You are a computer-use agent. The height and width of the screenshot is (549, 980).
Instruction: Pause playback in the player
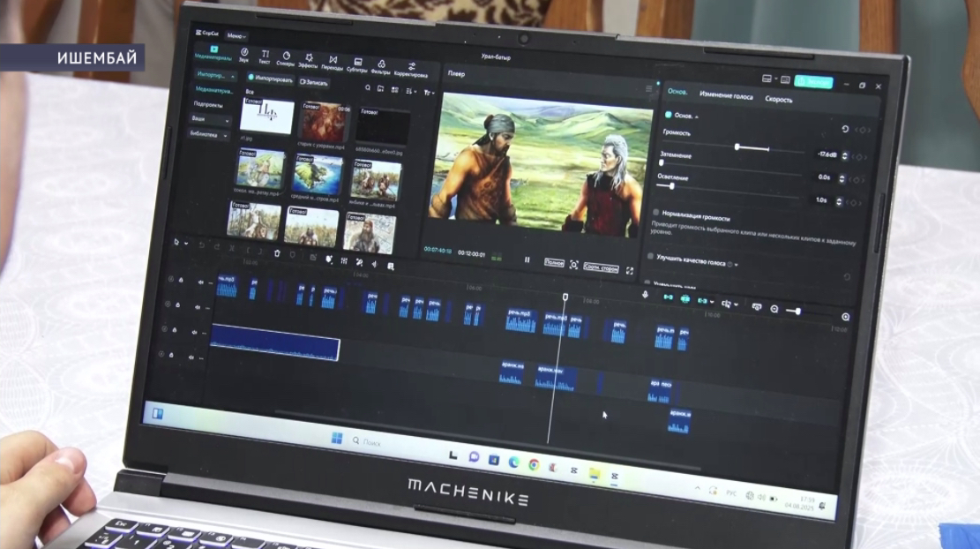pyautogui.click(x=527, y=259)
